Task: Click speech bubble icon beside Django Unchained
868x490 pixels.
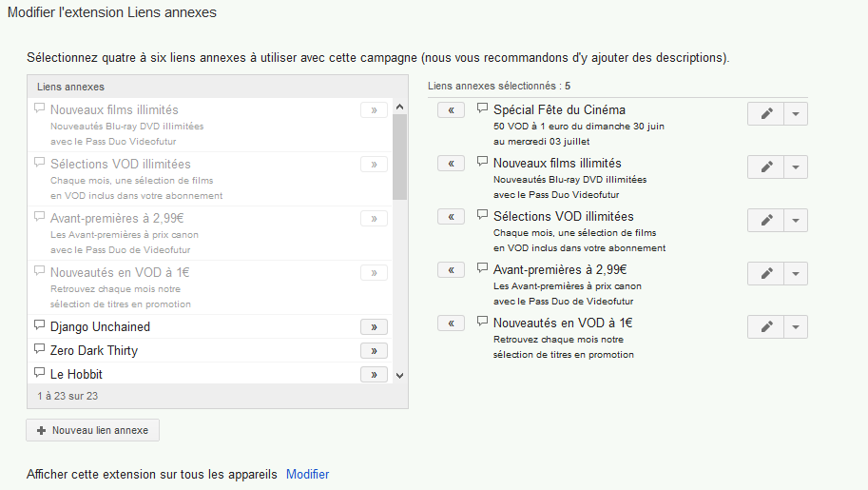Action: click(x=39, y=324)
